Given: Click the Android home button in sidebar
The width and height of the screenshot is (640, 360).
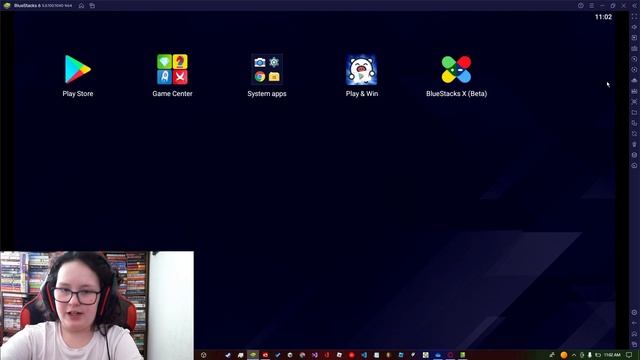Looking at the screenshot, I should pyautogui.click(x=634, y=333).
